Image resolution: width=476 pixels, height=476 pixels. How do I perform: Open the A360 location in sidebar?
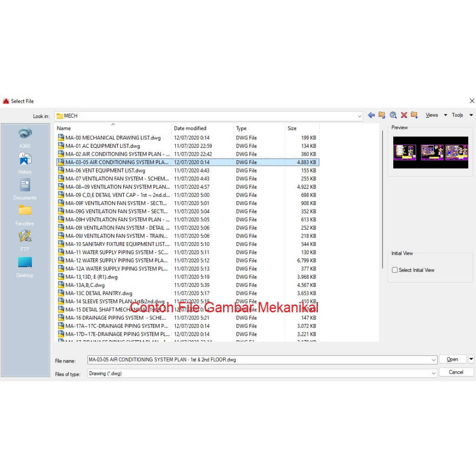coord(25,135)
